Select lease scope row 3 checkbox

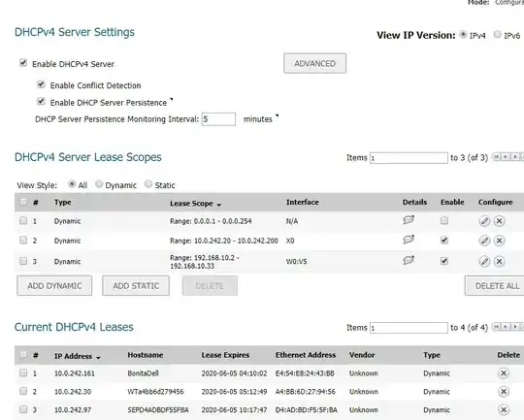[x=23, y=261]
